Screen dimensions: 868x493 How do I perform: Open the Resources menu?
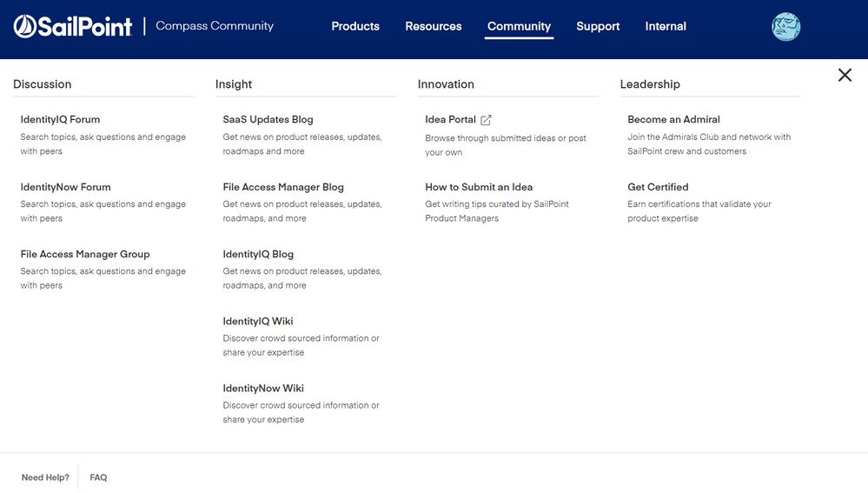click(x=433, y=26)
